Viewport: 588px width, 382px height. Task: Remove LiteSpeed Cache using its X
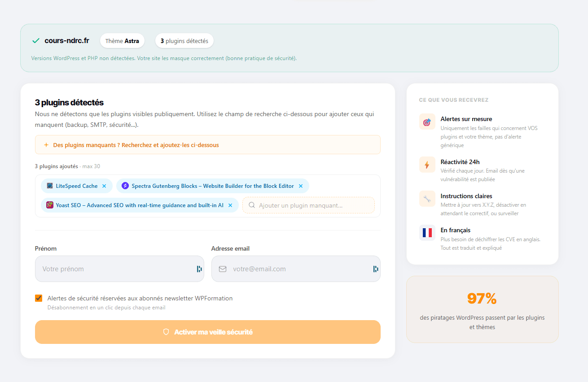(104, 186)
